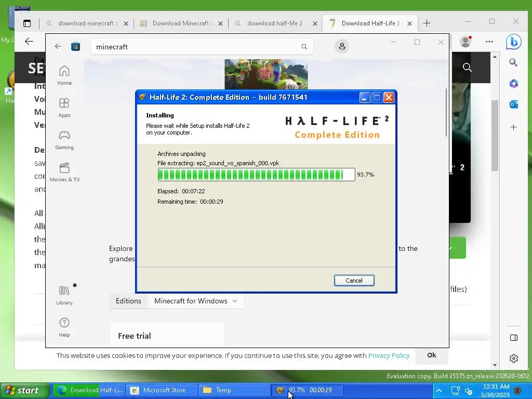Switch to download half-life 2 search tab
The width and height of the screenshot is (532, 399).
pyautogui.click(x=275, y=23)
